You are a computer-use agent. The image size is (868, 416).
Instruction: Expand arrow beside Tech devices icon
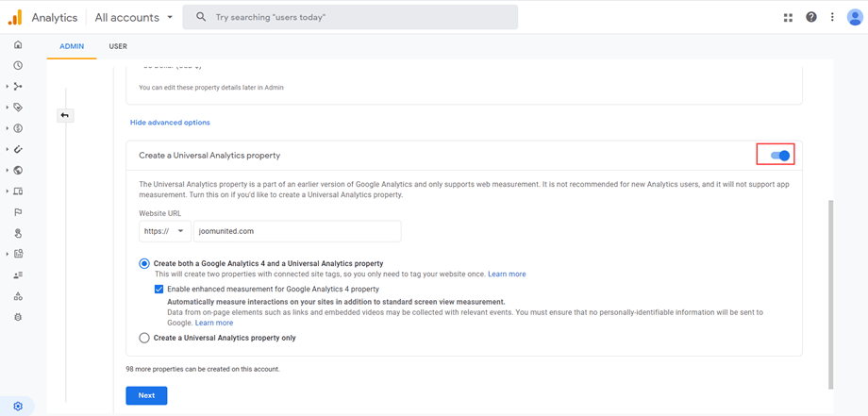7,191
